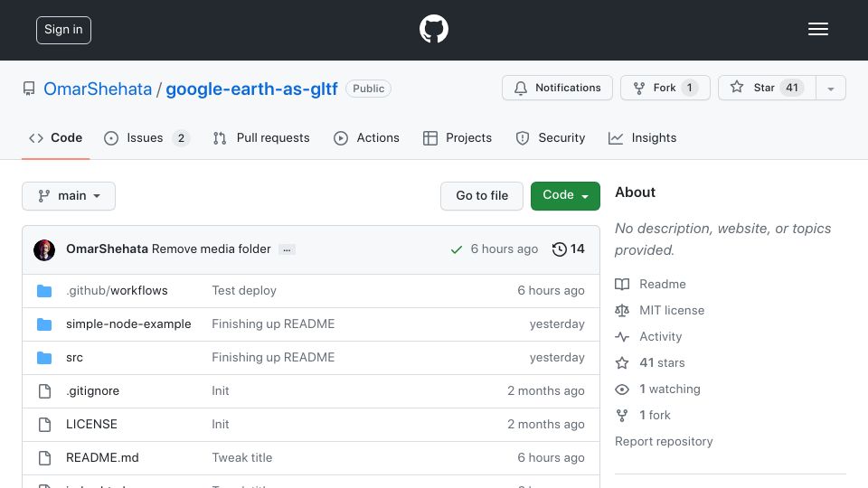Click the "Public" visibility badge

(368, 89)
